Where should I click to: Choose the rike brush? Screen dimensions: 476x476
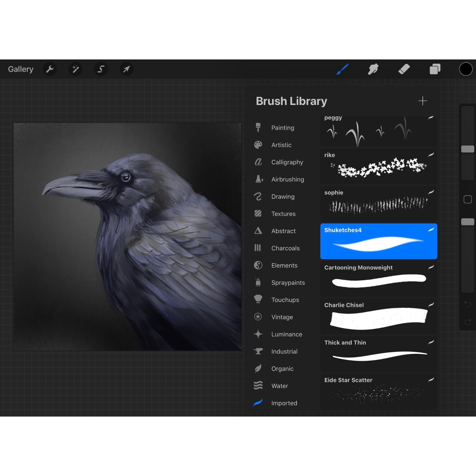[379, 166]
